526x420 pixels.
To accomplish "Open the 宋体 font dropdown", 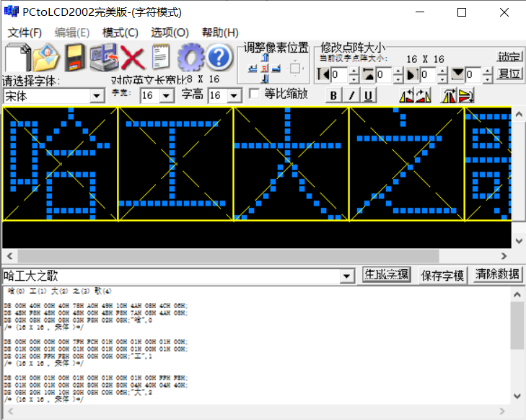I will pyautogui.click(x=97, y=96).
